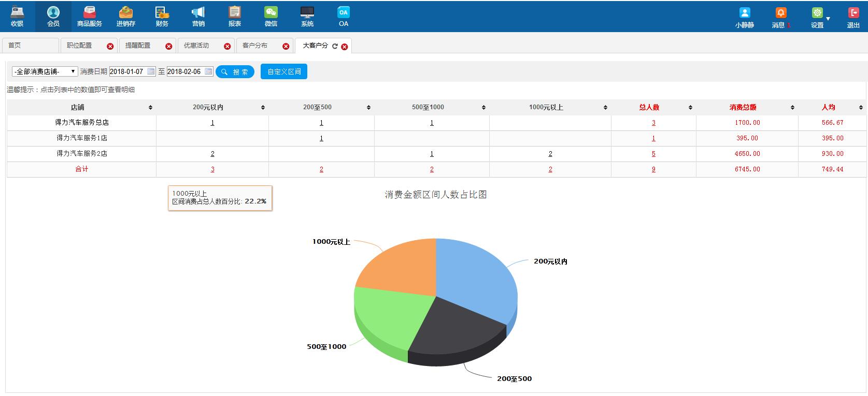Open the 消息 notifications bell icon
The image size is (868, 396).
780,13
